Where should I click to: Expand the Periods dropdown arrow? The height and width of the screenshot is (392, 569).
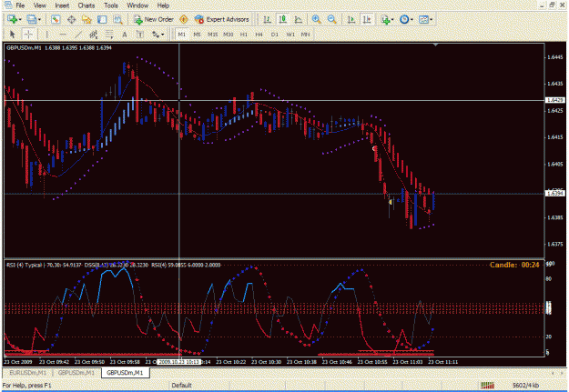coord(412,20)
